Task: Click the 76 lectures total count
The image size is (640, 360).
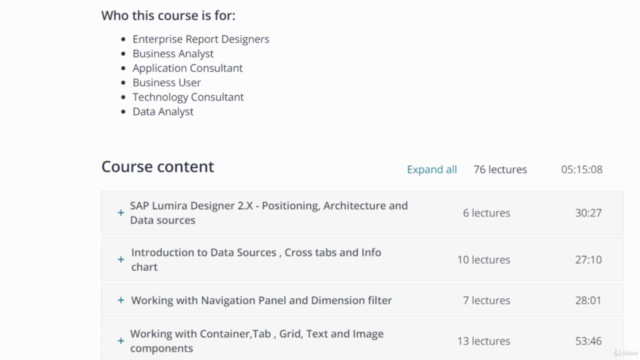Action: (x=500, y=169)
